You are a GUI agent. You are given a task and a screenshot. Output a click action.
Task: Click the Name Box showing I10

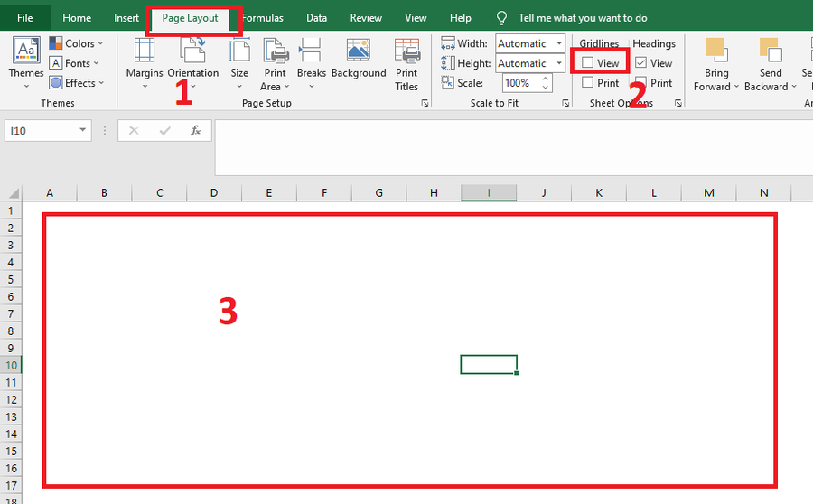(42, 131)
